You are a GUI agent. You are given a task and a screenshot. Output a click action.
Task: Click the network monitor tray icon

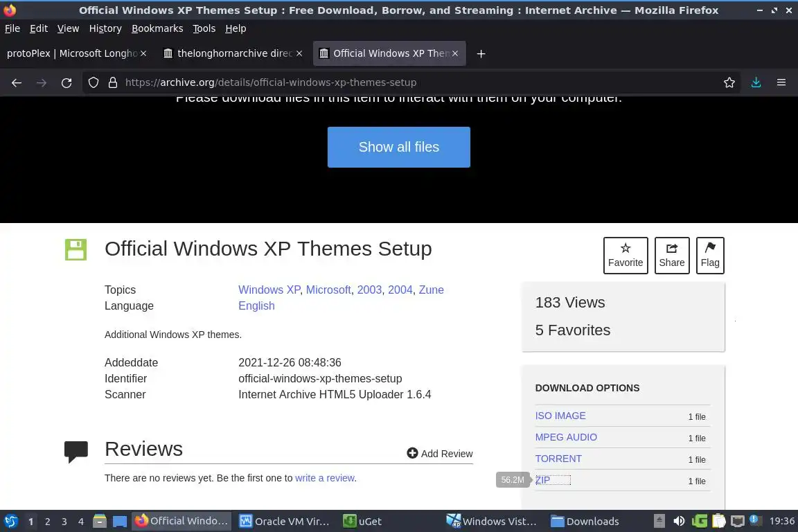coord(738,521)
